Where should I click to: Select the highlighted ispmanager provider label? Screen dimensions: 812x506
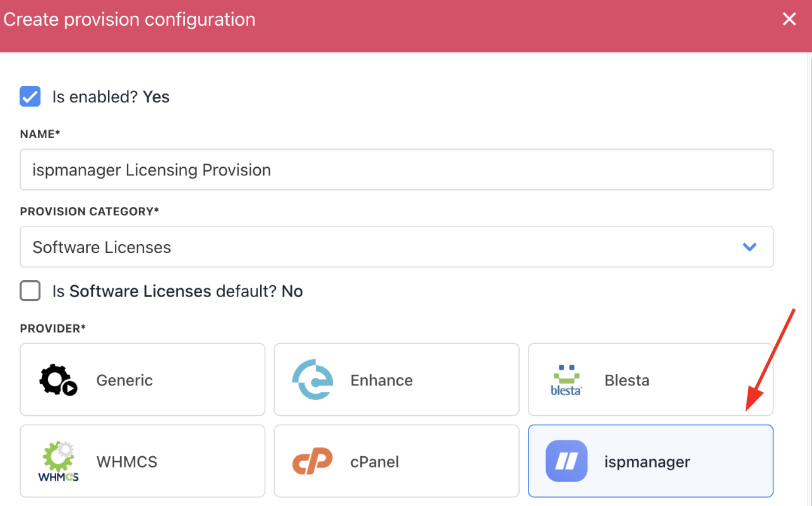point(647,462)
